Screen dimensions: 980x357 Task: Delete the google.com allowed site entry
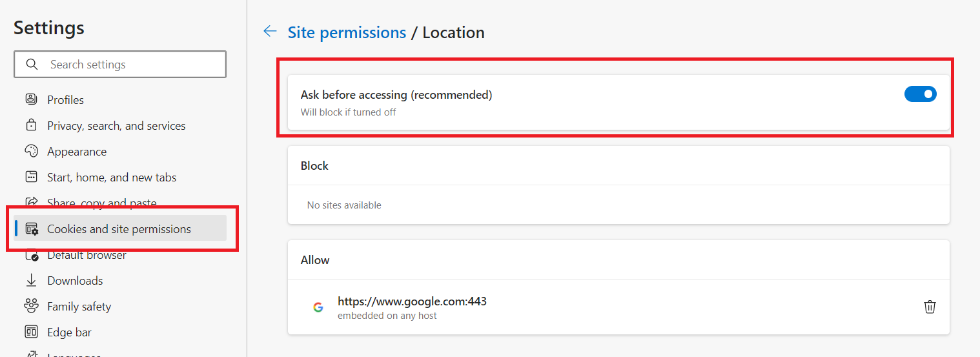(930, 307)
